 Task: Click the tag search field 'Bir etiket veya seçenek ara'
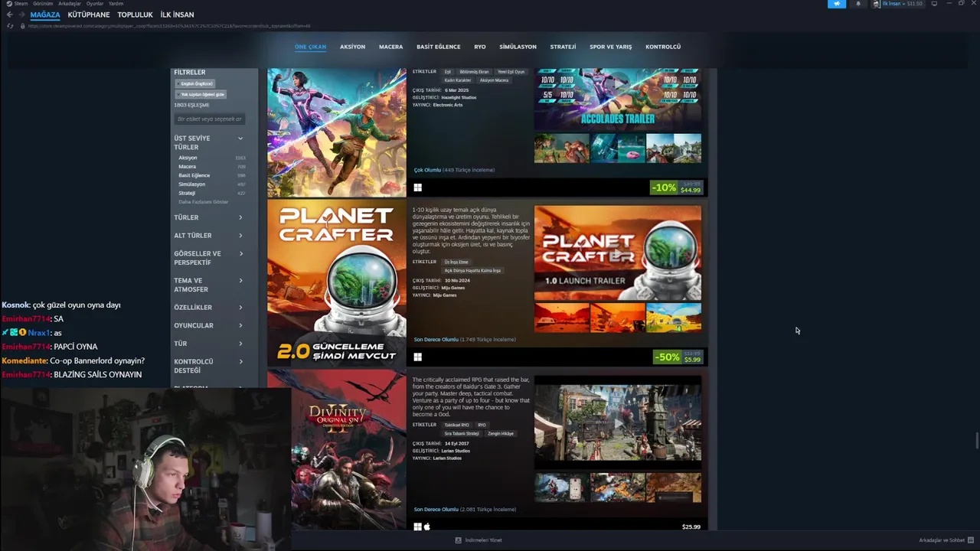pos(209,119)
